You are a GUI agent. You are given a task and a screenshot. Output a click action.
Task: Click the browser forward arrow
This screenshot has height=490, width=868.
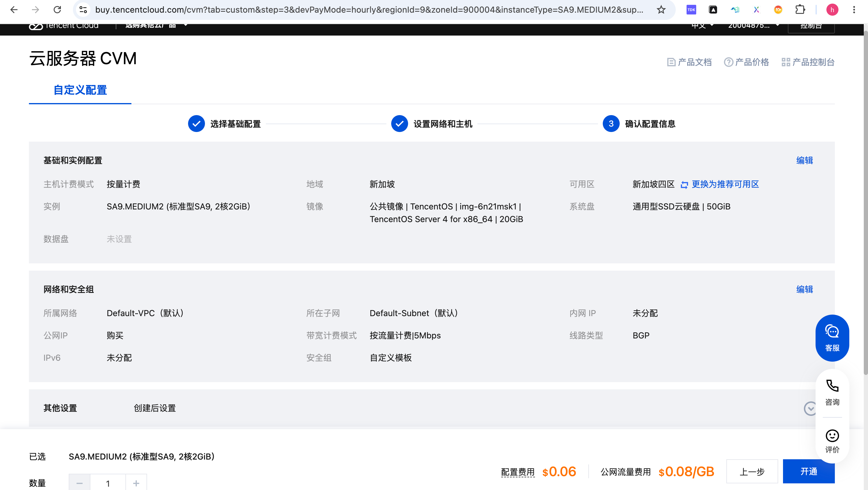(35, 10)
